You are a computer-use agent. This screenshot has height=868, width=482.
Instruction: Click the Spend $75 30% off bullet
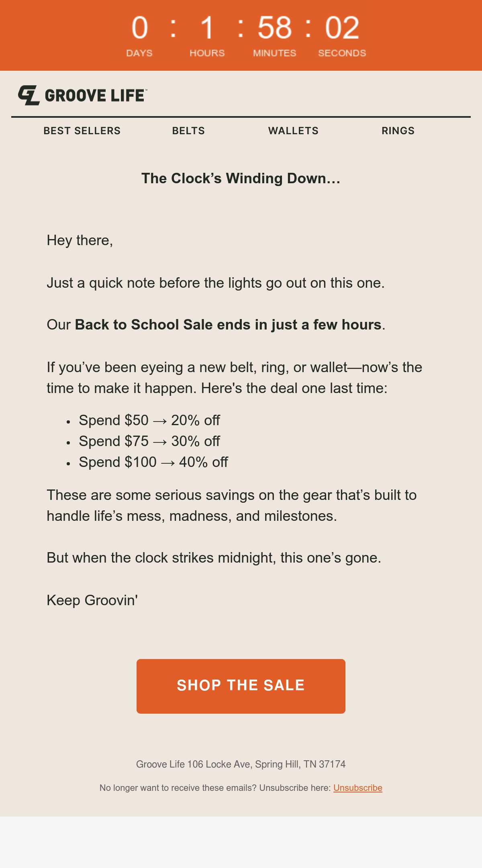click(x=149, y=441)
